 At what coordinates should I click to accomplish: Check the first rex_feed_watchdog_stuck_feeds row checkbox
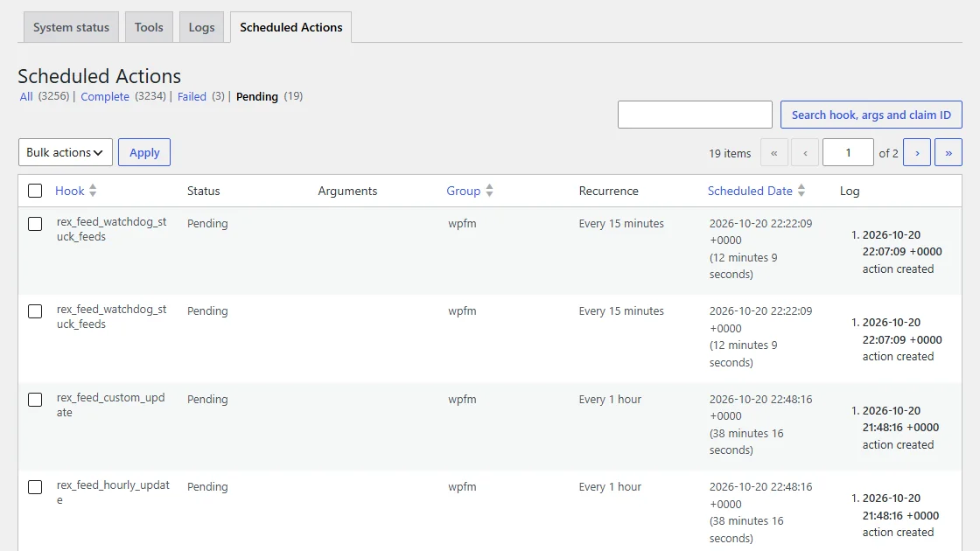point(35,224)
